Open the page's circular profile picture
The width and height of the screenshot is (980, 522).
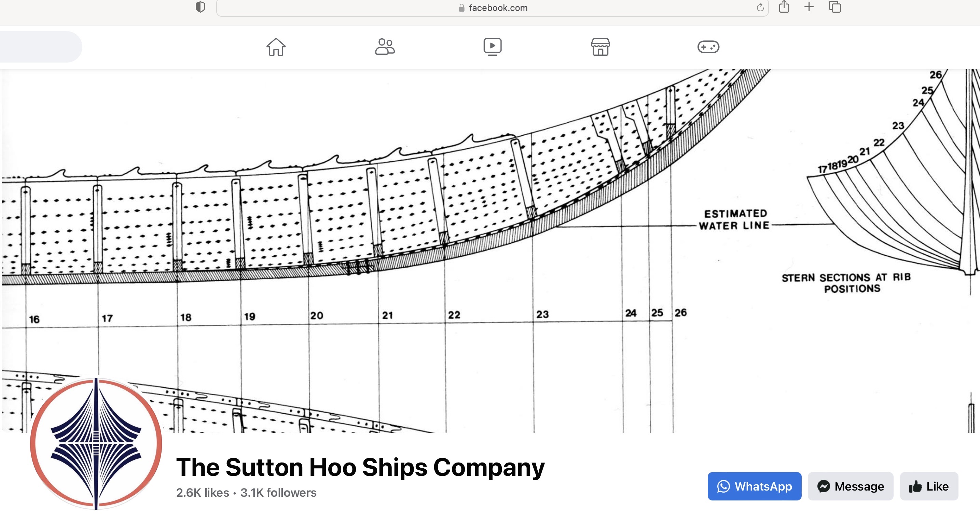pos(96,444)
